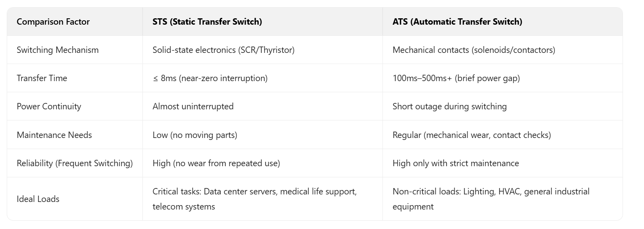This screenshot has width=644, height=229.
Task: Select the "Power Continuity" row label
Action: tap(49, 107)
